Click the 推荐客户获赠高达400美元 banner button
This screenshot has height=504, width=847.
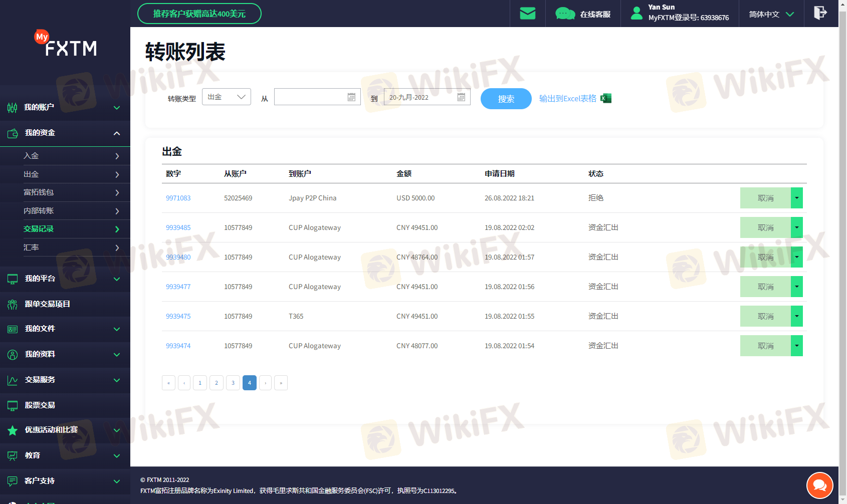(199, 14)
